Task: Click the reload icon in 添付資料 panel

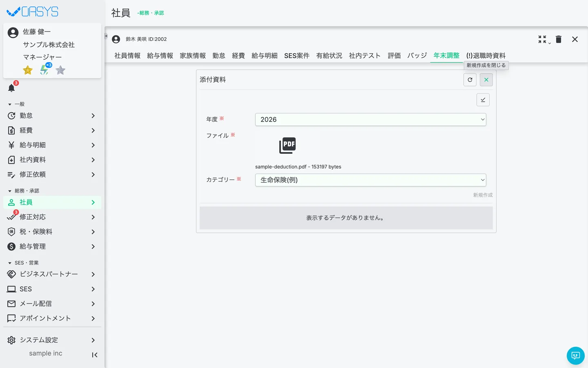Action: (x=470, y=80)
